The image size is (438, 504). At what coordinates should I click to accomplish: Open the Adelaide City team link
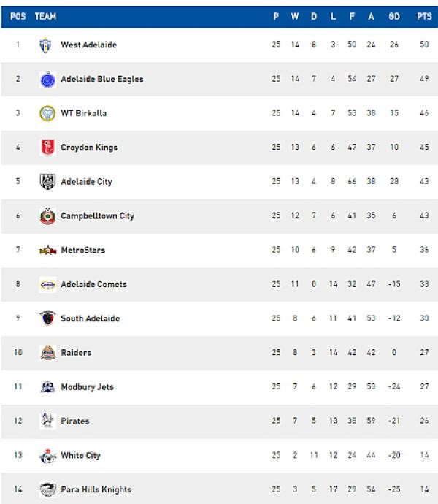(86, 182)
